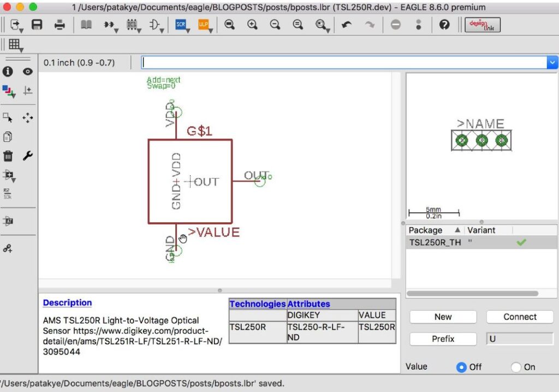Select the Delete trash can tool

tap(8, 156)
